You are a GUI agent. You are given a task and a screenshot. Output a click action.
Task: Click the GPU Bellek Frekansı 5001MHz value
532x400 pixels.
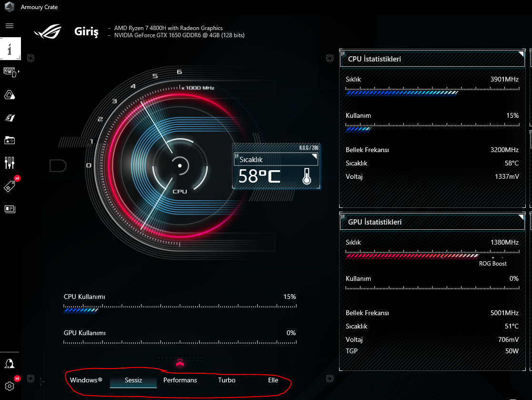[504, 313]
